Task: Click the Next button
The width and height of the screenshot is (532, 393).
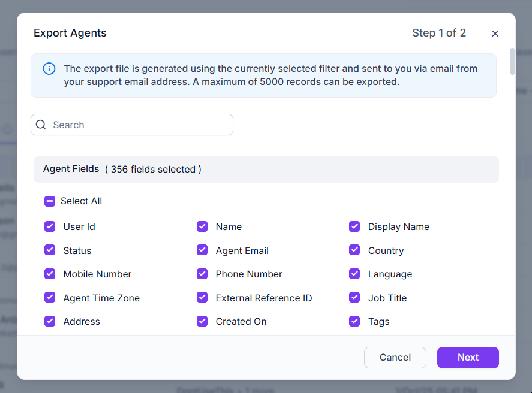Action: coord(468,358)
